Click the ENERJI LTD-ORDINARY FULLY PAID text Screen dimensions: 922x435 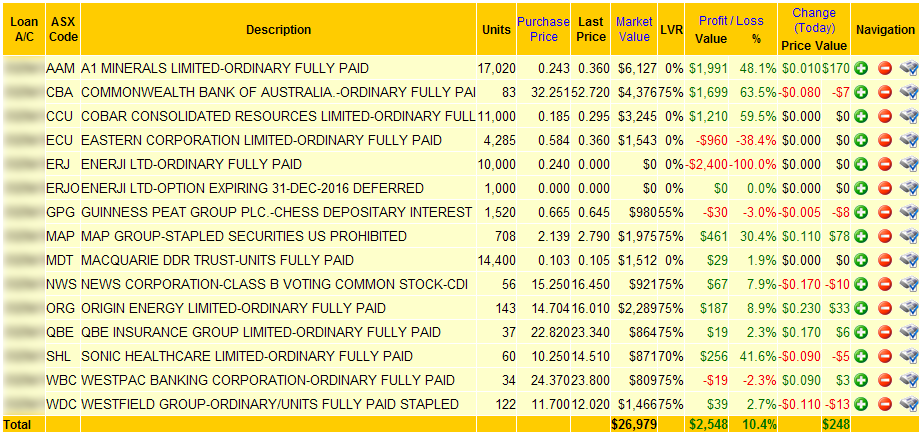point(191,165)
